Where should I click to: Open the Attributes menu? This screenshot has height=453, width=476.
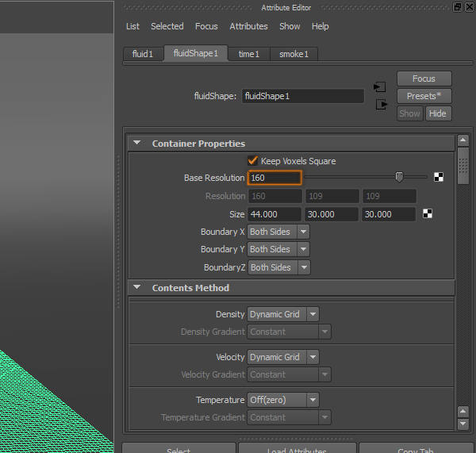pos(248,26)
